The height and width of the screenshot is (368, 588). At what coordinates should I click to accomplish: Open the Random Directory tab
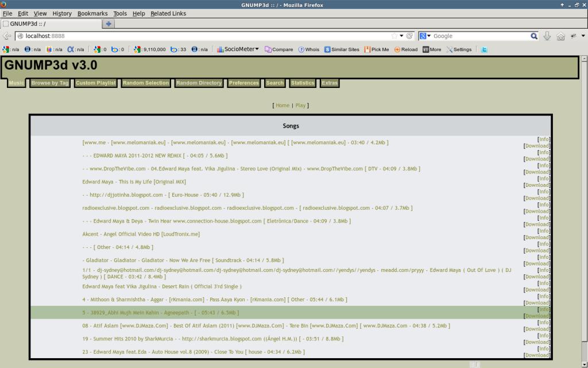click(199, 83)
